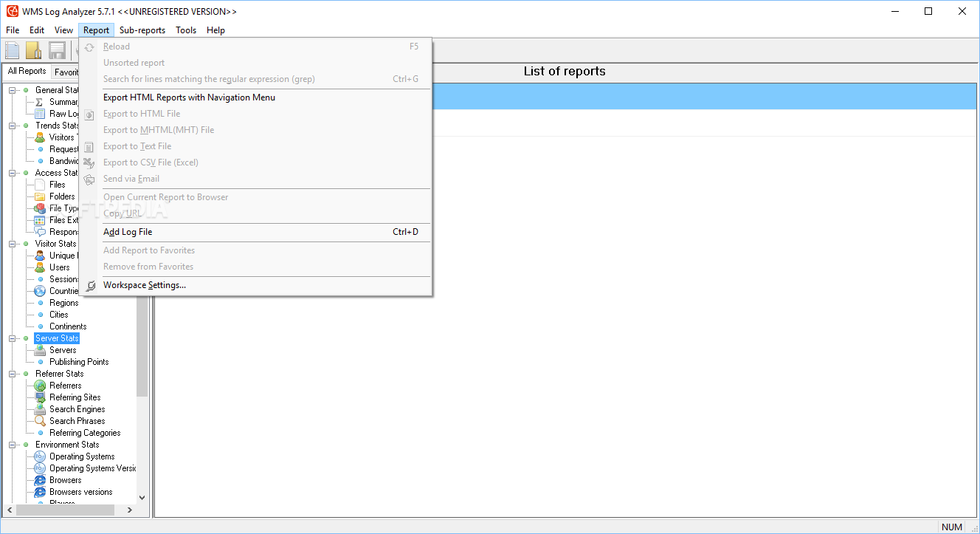
Task: Click the NUM indicator in status bar
Action: [952, 527]
